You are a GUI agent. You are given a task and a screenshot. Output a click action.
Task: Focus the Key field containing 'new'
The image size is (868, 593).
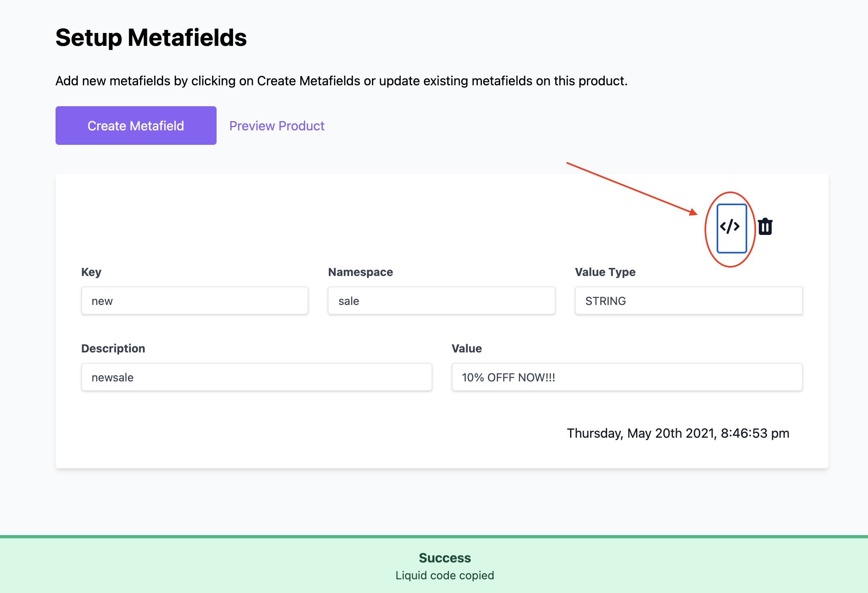pyautogui.click(x=195, y=301)
